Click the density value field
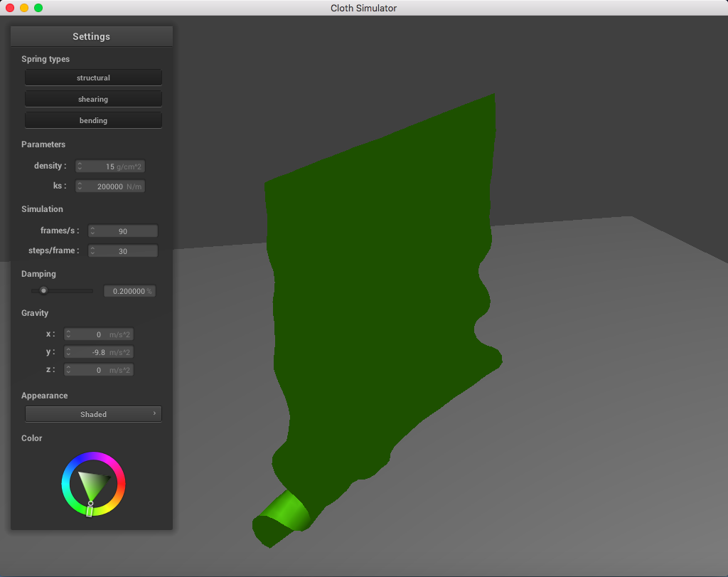Screen dimensions: 728x577 tap(110, 166)
